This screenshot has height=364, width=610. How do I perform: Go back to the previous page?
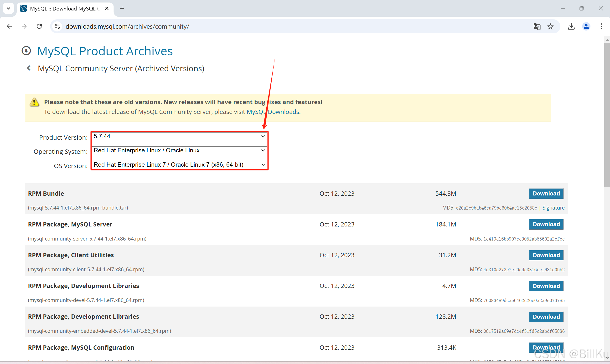pyautogui.click(x=9, y=26)
